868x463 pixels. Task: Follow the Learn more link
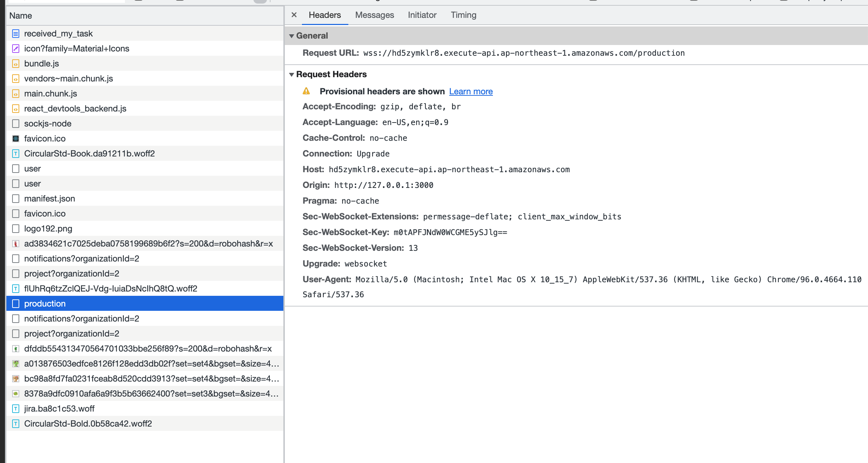[471, 91]
